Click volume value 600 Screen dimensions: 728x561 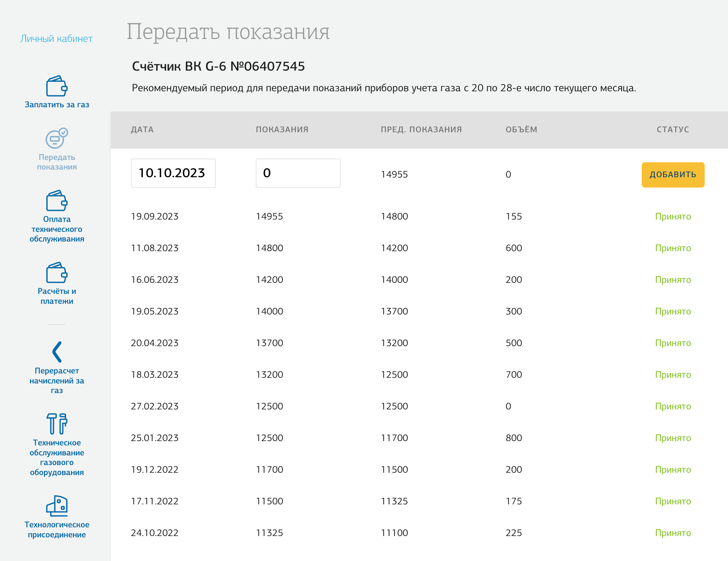tap(514, 248)
